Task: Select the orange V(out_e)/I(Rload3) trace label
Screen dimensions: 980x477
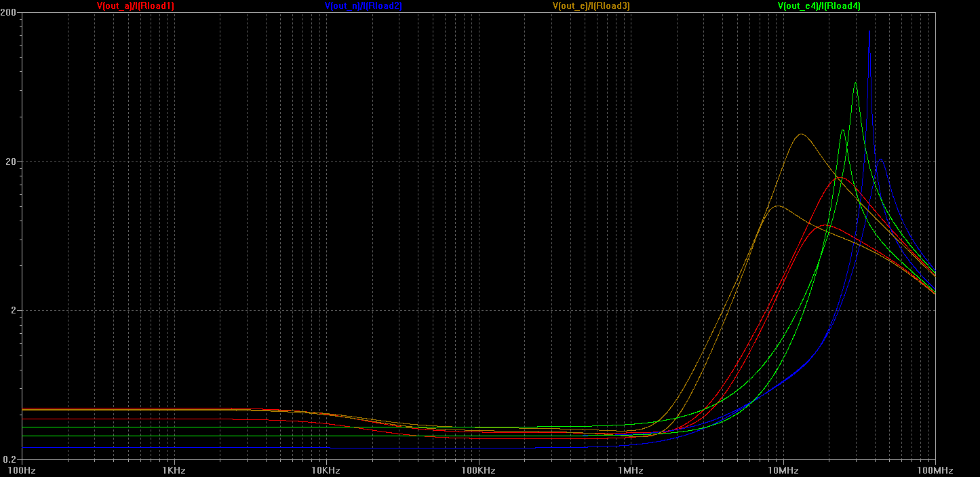Action: click(x=591, y=6)
